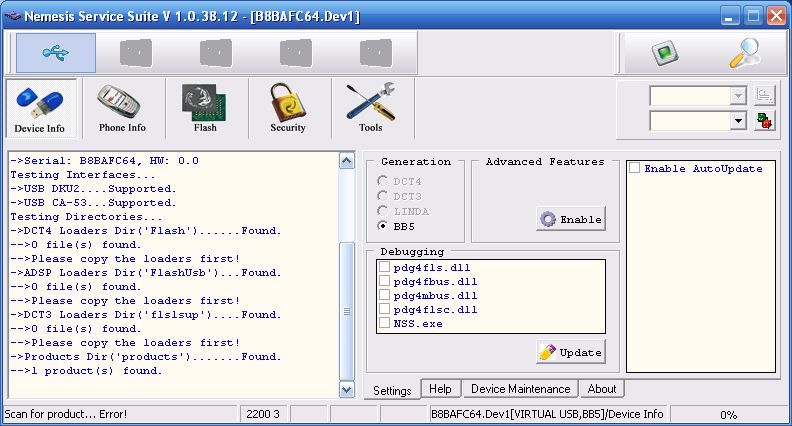Open the Tools section

pos(371,108)
